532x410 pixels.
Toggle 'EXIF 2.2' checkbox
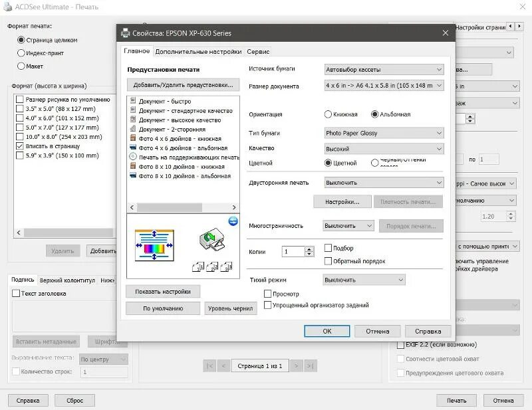(x=401, y=345)
